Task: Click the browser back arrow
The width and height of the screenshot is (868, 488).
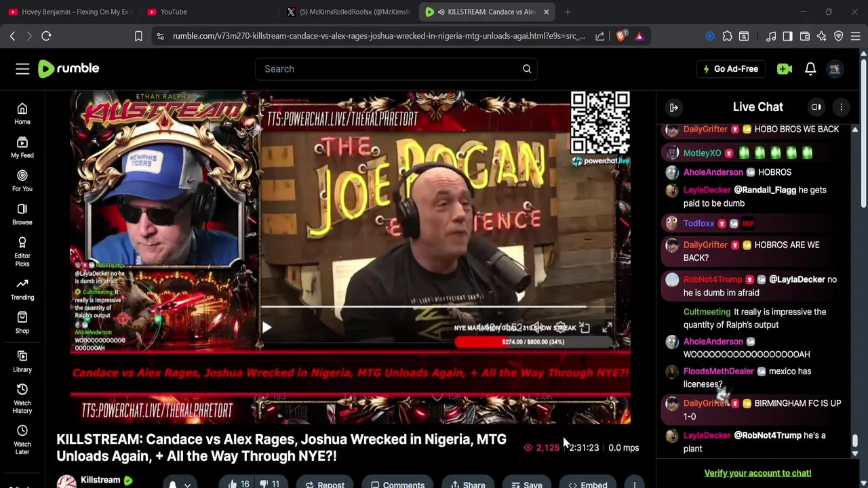Action: (x=12, y=36)
